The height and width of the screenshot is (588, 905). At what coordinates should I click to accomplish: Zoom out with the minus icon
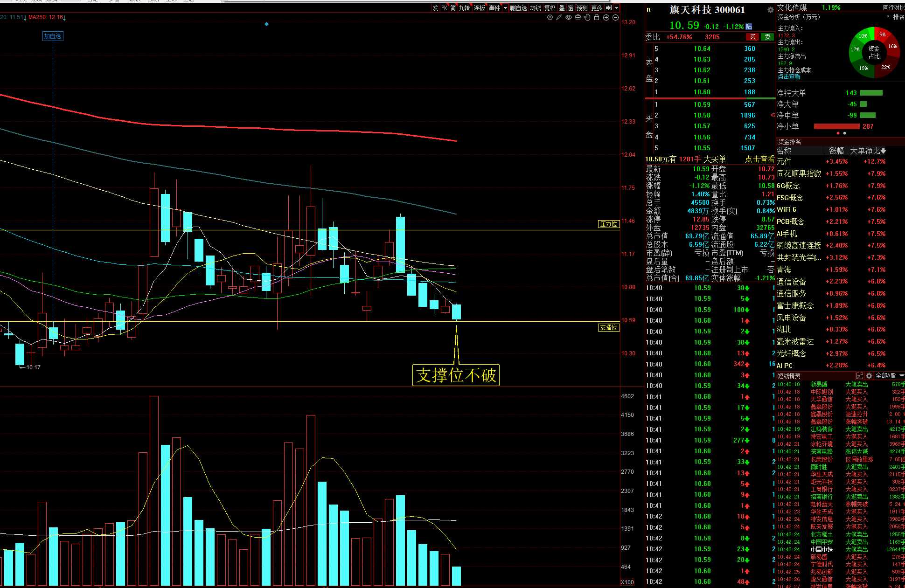tap(615, 17)
